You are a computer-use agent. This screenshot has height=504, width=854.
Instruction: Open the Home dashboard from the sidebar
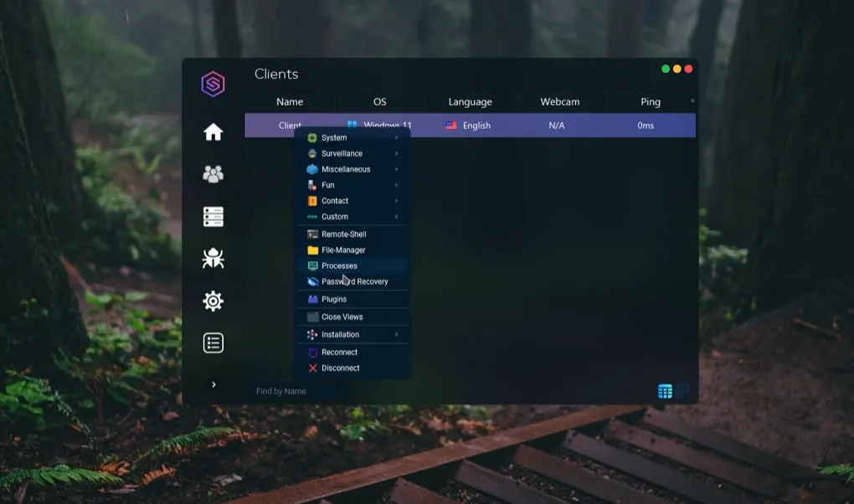tap(213, 131)
